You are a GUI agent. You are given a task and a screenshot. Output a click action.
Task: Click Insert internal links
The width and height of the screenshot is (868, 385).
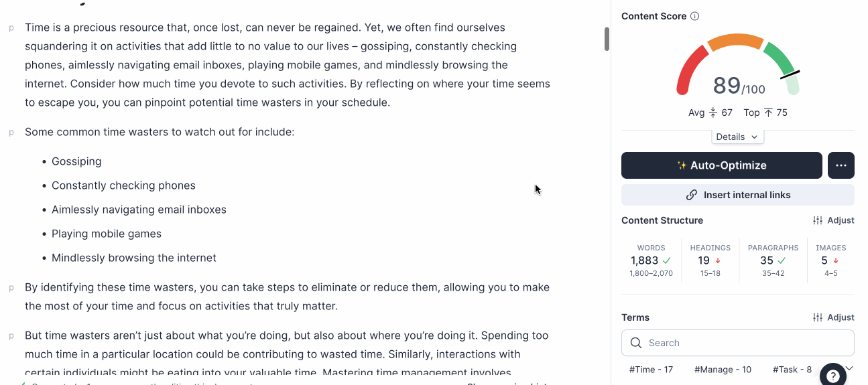point(737,195)
